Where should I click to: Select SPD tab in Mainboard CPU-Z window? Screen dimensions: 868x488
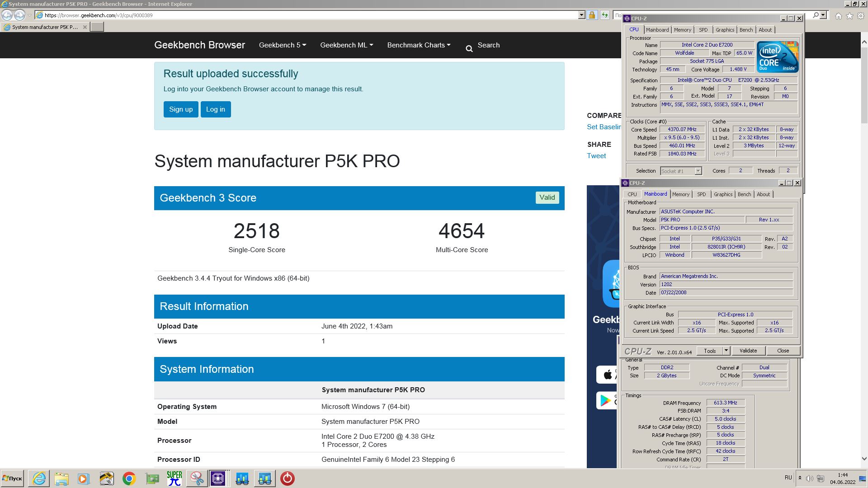click(701, 194)
